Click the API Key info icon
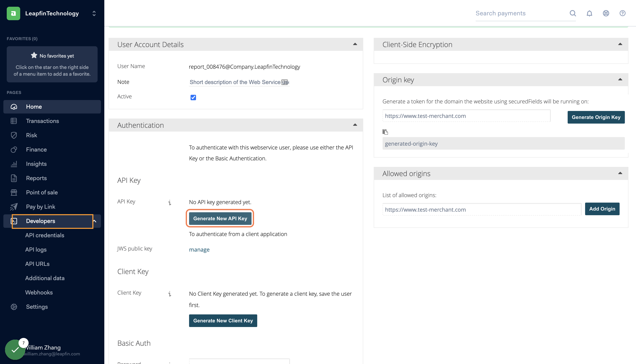 tap(170, 202)
